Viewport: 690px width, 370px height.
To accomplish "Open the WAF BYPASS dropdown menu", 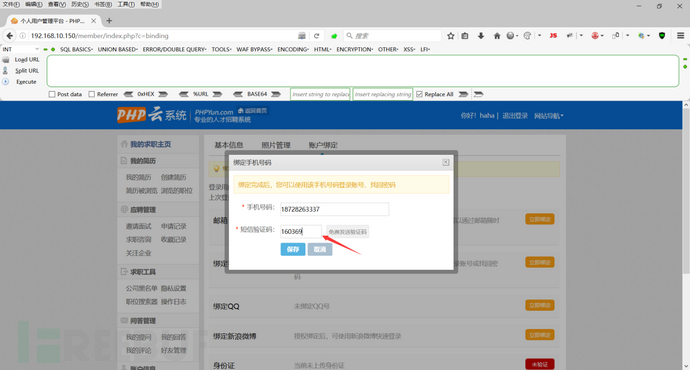I will coord(254,49).
